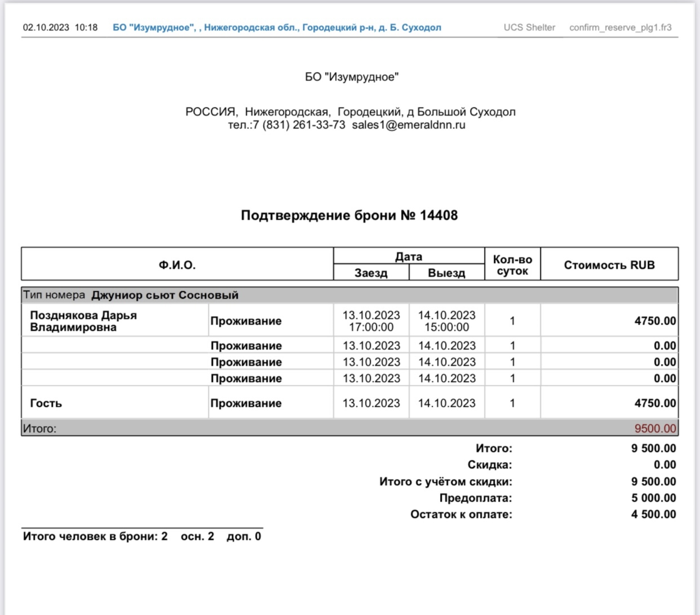This screenshot has height=615, width=700.
Task: Click the 4750.00 cost in Гость row
Action: click(x=655, y=403)
